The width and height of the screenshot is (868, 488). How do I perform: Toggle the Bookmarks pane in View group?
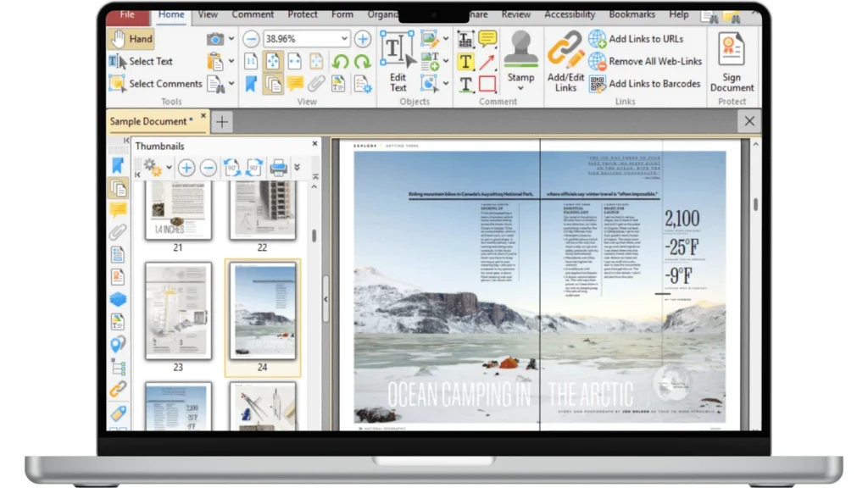tap(252, 84)
